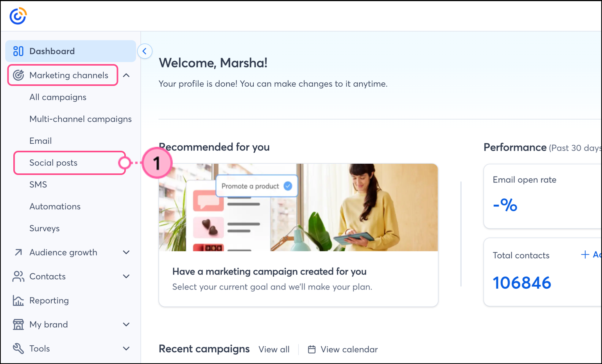602x364 pixels.
Task: Expand the Audience growth chevron
Action: point(126,252)
